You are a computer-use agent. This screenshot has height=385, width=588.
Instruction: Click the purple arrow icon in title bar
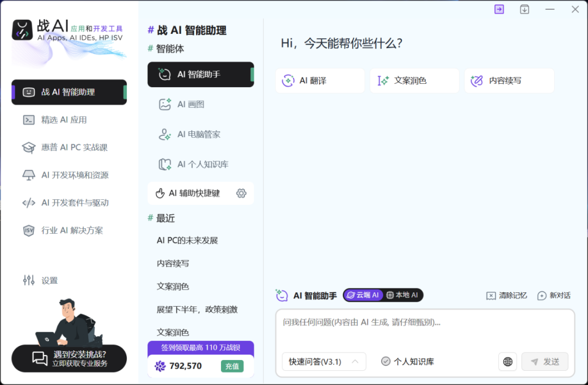[499, 9]
